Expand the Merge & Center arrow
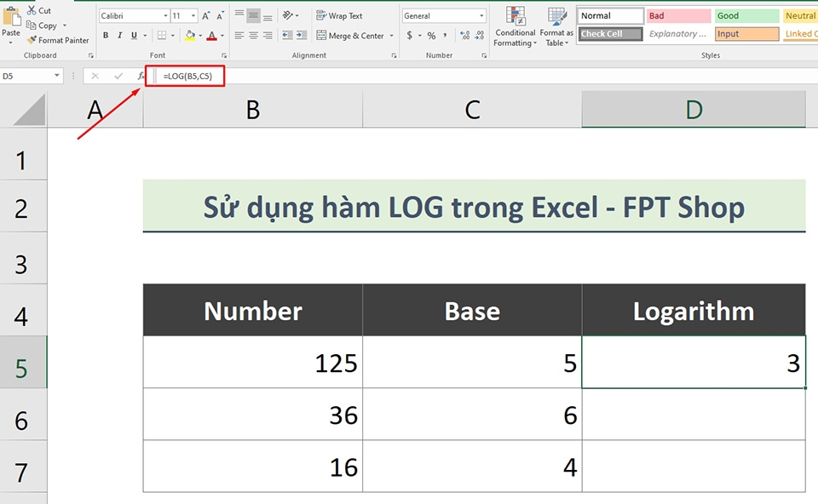 click(391, 36)
